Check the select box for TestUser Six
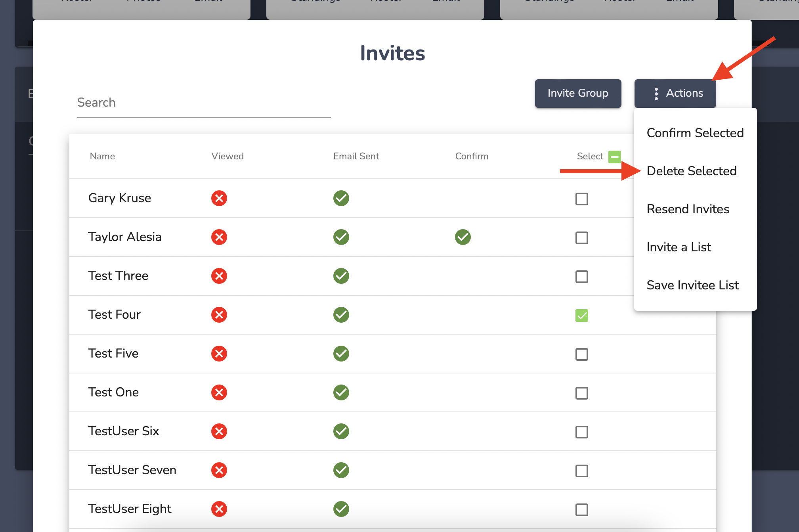 [581, 432]
